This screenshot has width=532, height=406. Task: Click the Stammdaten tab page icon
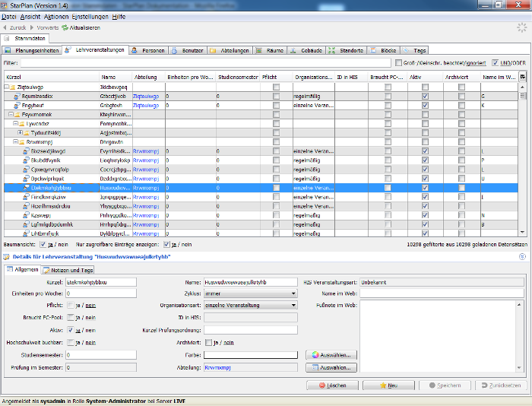click(7, 38)
